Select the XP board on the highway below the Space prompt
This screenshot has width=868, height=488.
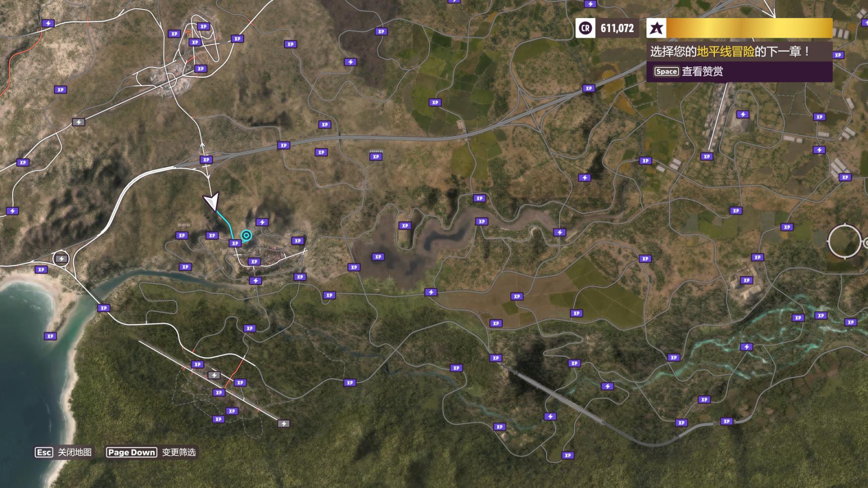pos(589,88)
